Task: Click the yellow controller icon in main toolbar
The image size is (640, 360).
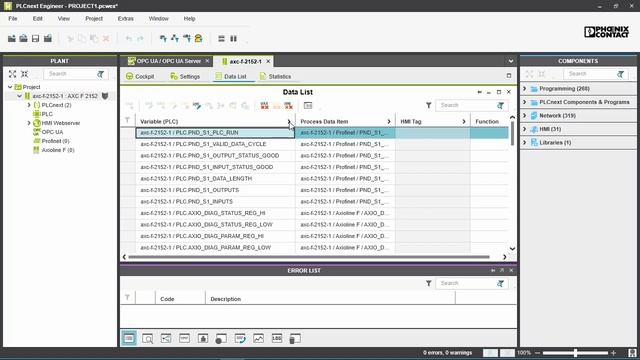Action: click(x=198, y=38)
